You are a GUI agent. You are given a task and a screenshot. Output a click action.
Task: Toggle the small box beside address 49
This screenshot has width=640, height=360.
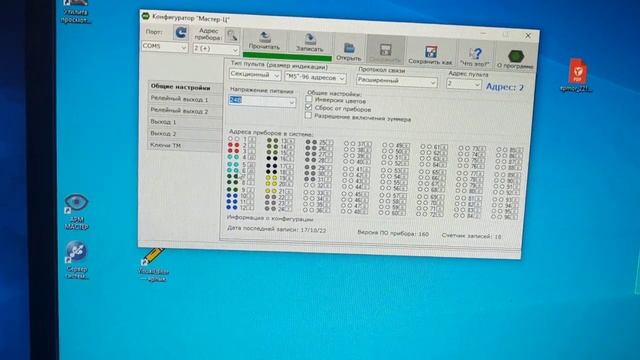coord(406,146)
